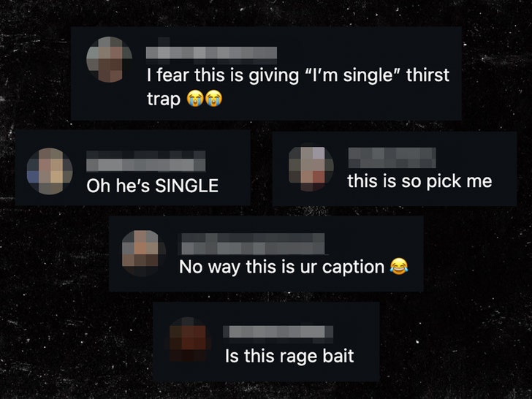Click avatar beside "Is this rage bait"
The height and width of the screenshot is (399, 532).
(x=189, y=340)
